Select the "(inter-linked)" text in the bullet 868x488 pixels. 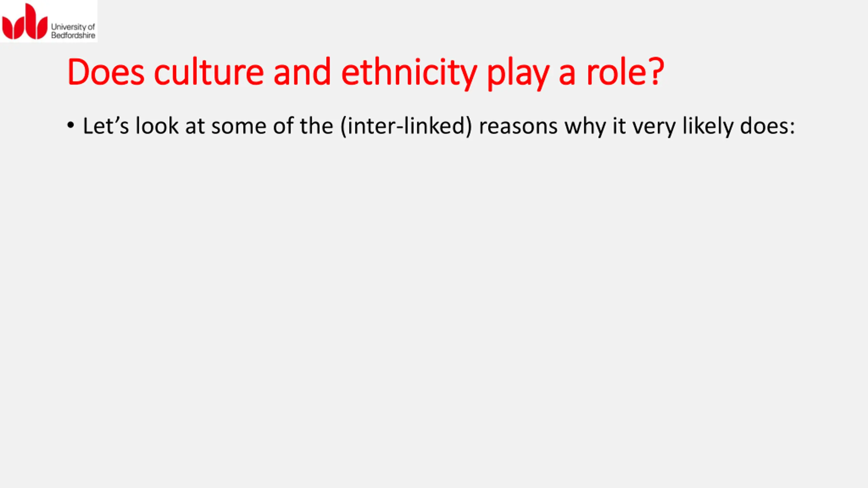coord(406,126)
